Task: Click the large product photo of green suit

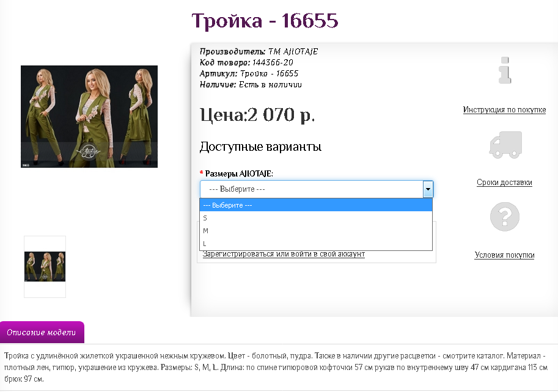Action: (89, 117)
